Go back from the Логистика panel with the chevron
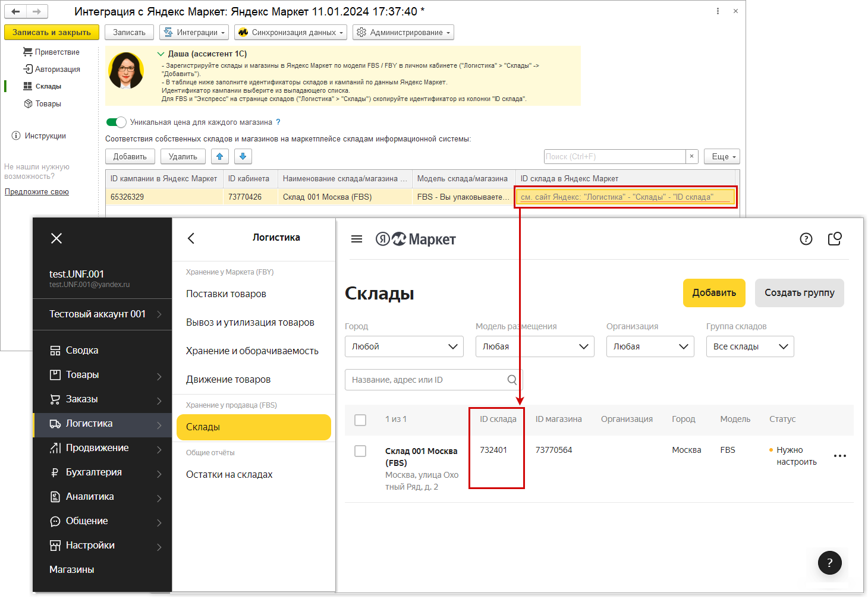 tap(191, 238)
